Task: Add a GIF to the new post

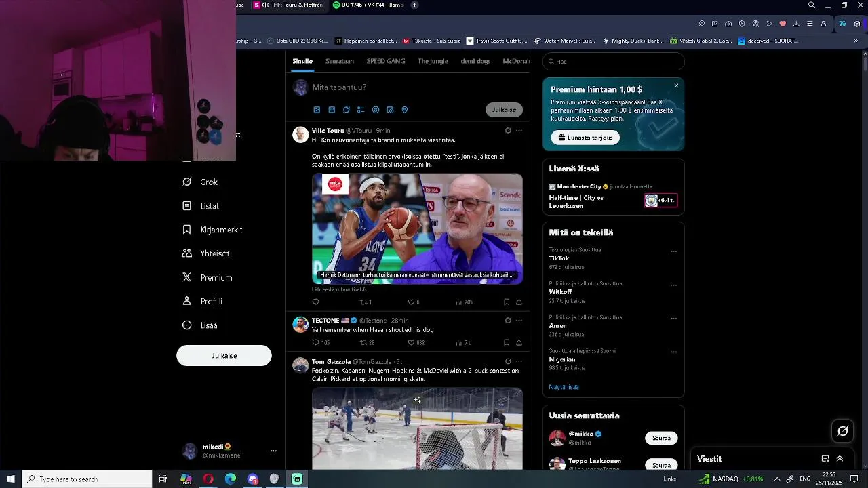Action: [332, 110]
